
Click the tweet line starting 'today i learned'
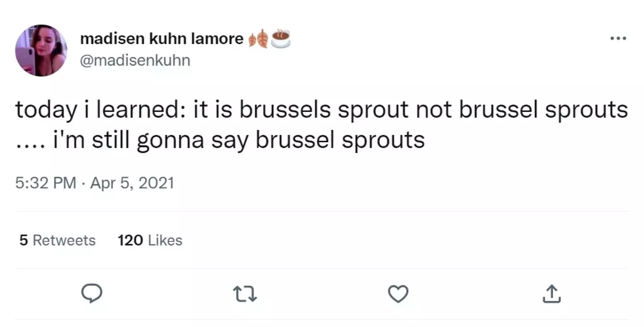[x=322, y=111]
